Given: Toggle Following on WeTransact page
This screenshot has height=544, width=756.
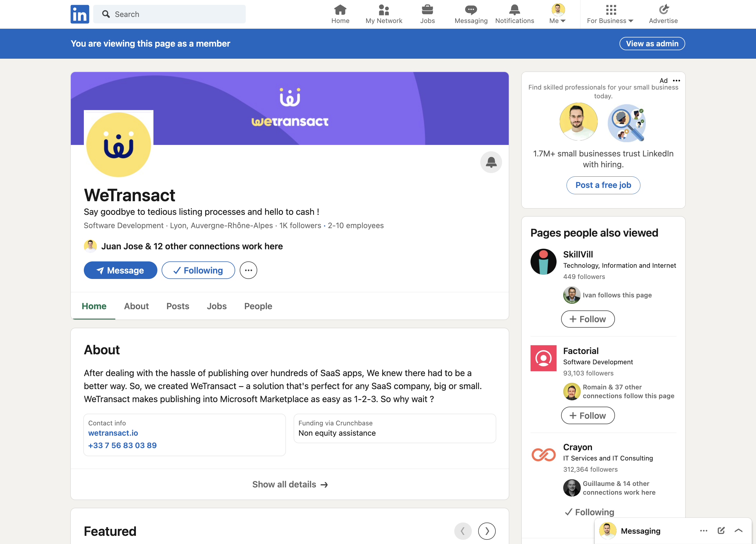Looking at the screenshot, I should [198, 270].
